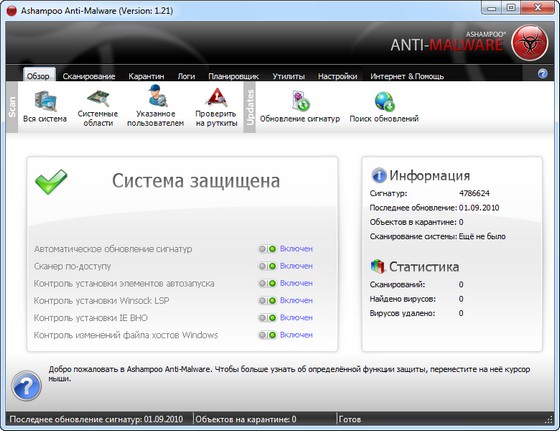Screen dimensions: 560x431
Task: Toggle the Сканер по-доступу switch
Action: (x=268, y=266)
